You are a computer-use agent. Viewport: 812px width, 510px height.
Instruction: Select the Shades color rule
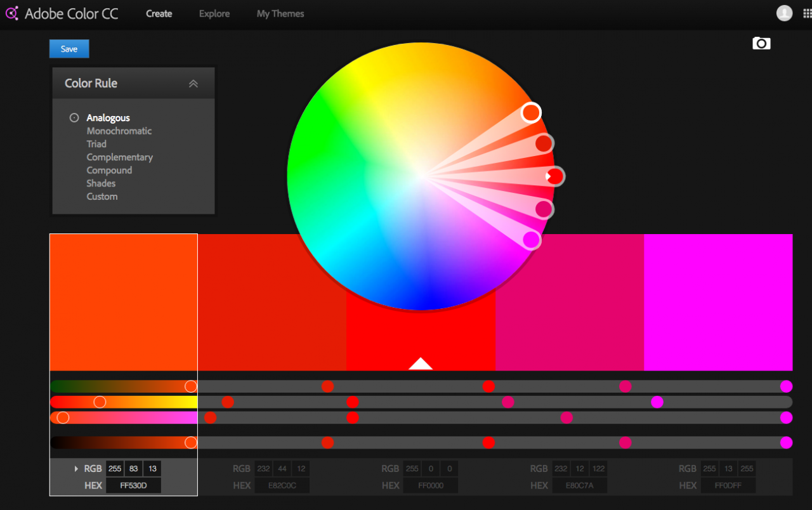100,183
